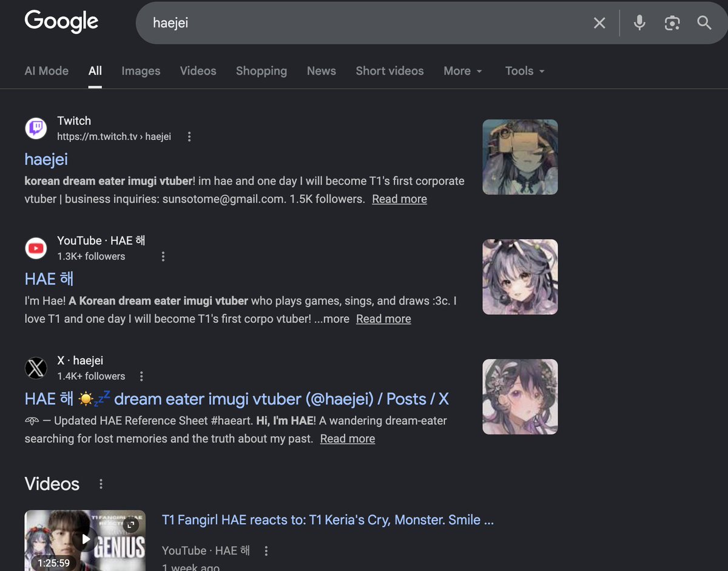Click the Twitch site name text

click(x=74, y=121)
